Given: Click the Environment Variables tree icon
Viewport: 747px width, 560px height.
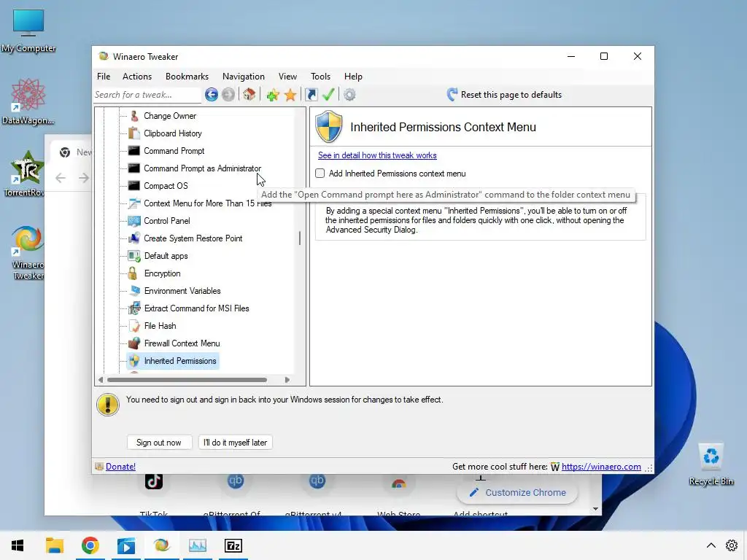Looking at the screenshot, I should [x=135, y=290].
